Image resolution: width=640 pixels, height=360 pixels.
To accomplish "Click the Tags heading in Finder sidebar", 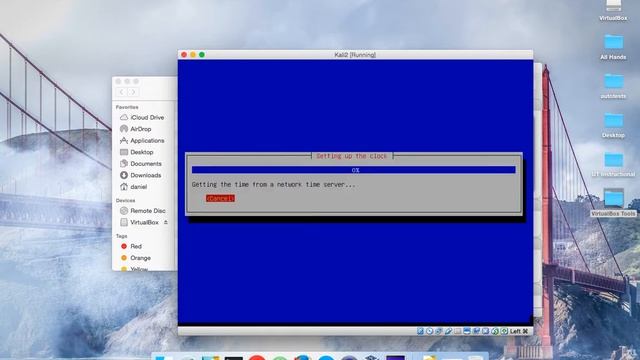I will [121, 236].
